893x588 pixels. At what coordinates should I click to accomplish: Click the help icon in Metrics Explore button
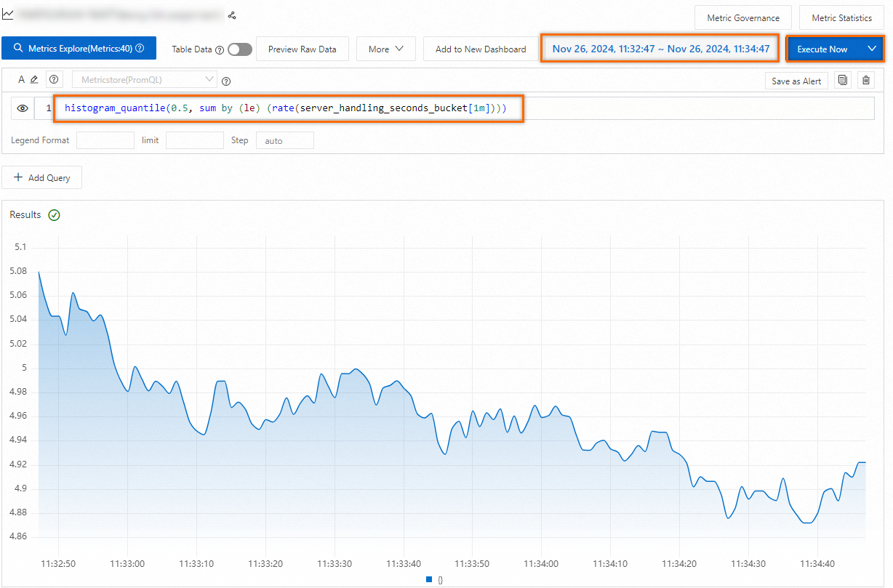click(x=140, y=49)
